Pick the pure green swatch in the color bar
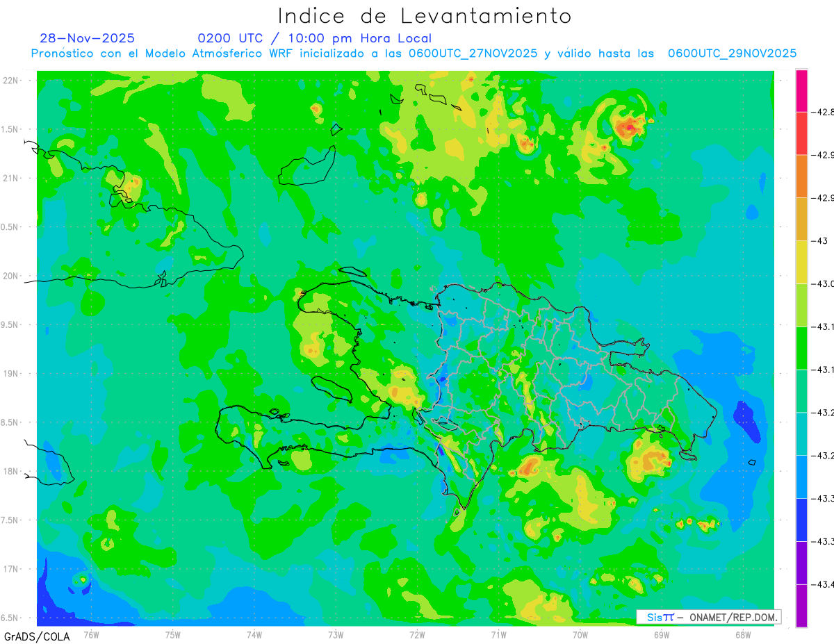 point(801,348)
